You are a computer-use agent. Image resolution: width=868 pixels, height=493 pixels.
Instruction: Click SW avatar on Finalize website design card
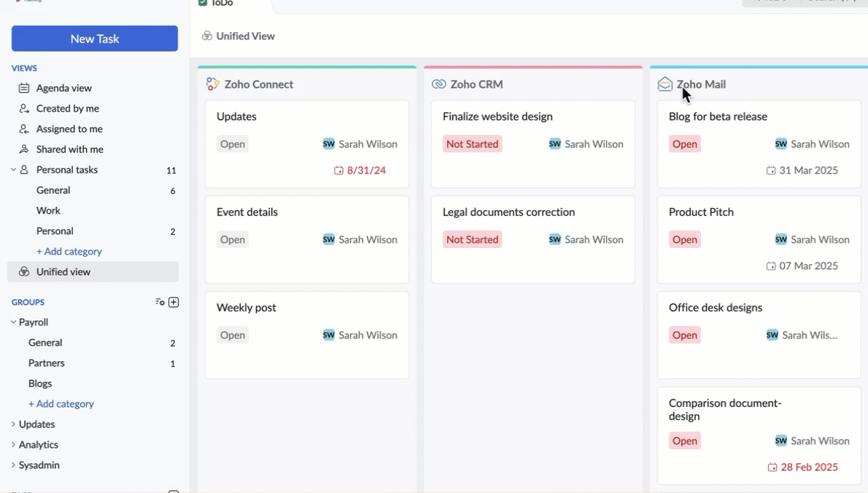coord(554,144)
